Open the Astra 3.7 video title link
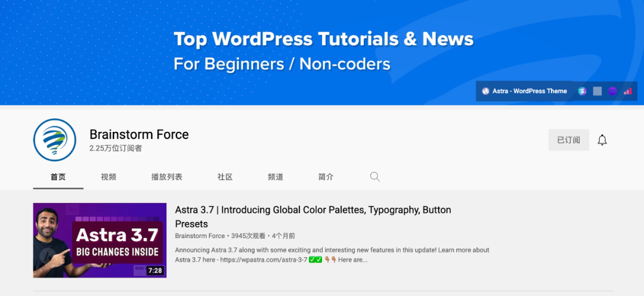The height and width of the screenshot is (296, 644). point(313,217)
